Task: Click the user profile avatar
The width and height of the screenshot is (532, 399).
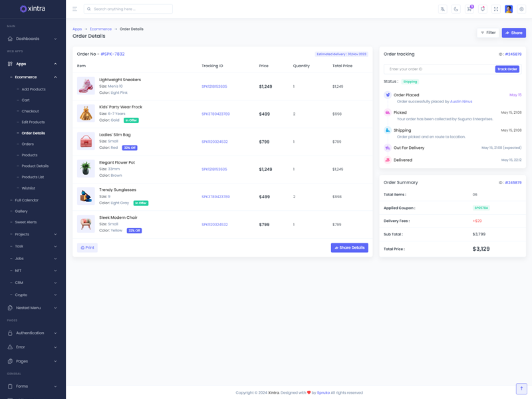Action: click(509, 9)
